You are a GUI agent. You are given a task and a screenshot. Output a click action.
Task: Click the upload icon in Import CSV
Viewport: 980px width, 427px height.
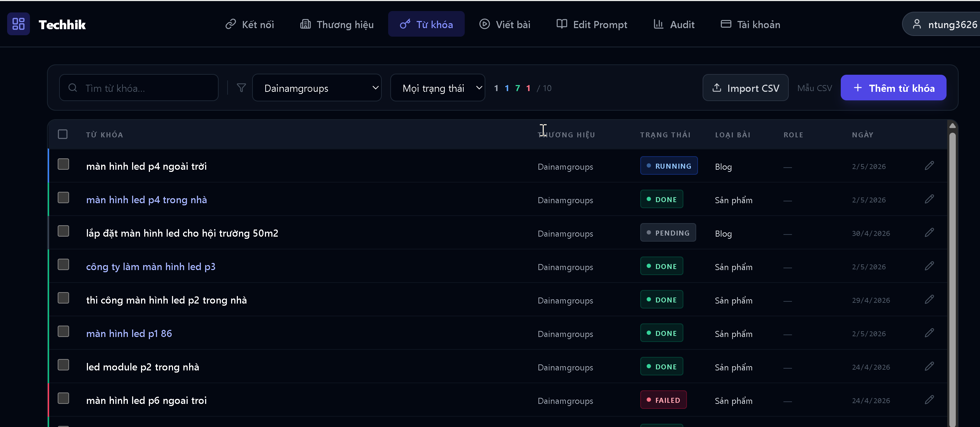717,88
